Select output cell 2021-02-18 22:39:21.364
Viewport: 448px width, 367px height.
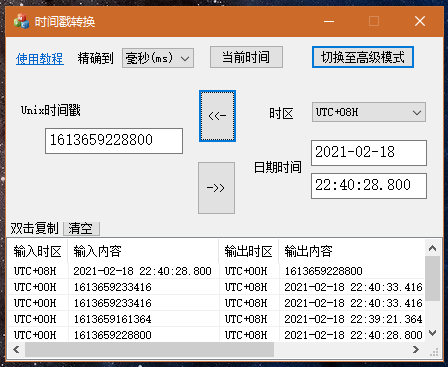(353, 319)
